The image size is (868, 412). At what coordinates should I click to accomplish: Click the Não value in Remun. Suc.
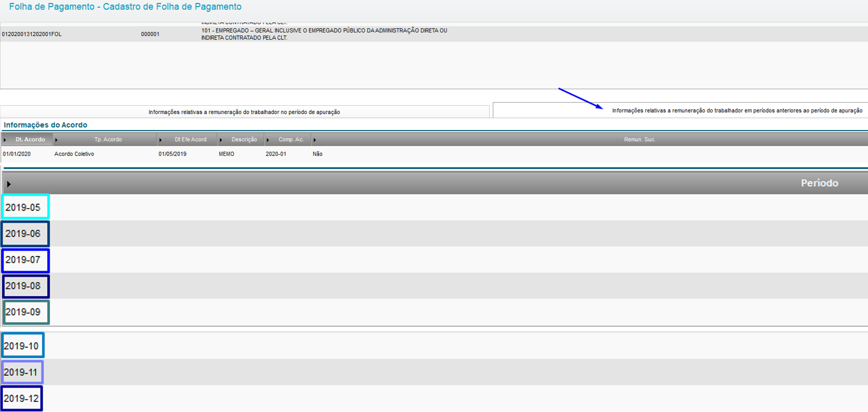pyautogui.click(x=317, y=154)
